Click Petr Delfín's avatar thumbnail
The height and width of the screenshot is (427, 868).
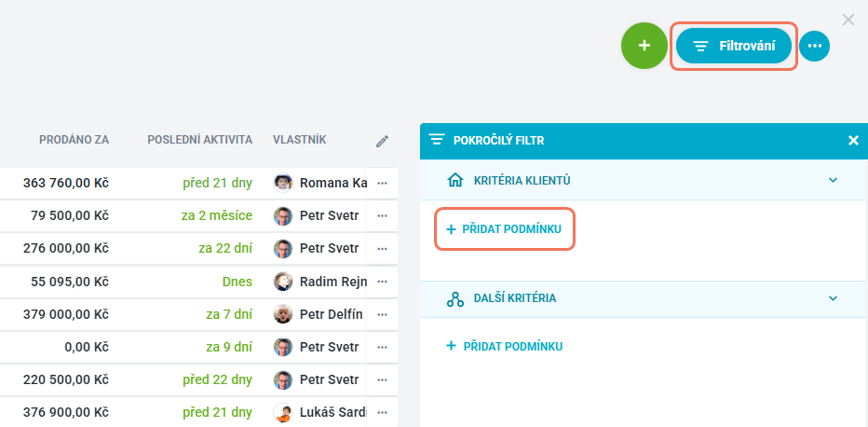pos(283,314)
